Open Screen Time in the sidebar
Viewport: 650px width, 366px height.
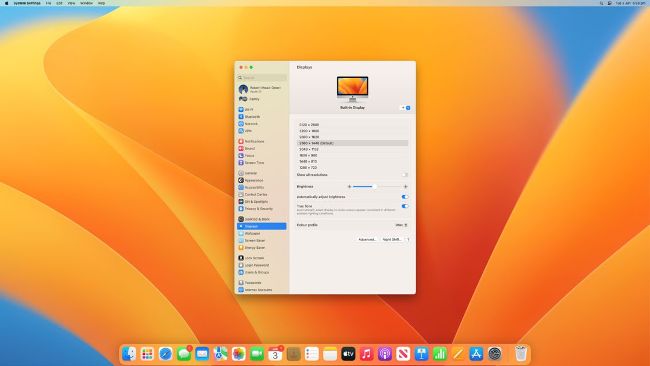[262, 162]
